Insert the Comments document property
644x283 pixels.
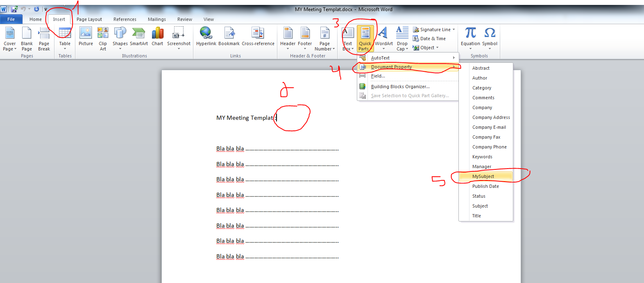click(x=486, y=98)
